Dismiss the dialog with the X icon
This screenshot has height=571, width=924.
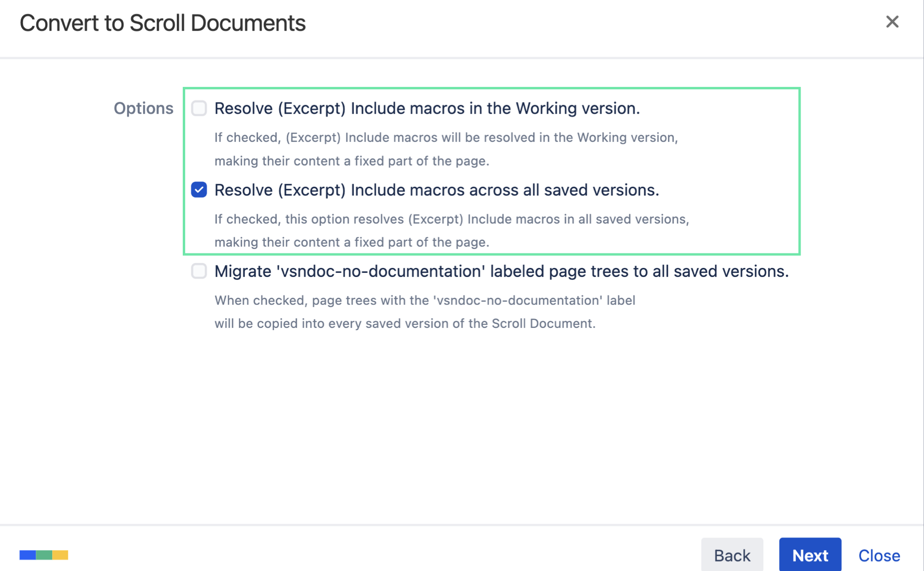(x=893, y=22)
